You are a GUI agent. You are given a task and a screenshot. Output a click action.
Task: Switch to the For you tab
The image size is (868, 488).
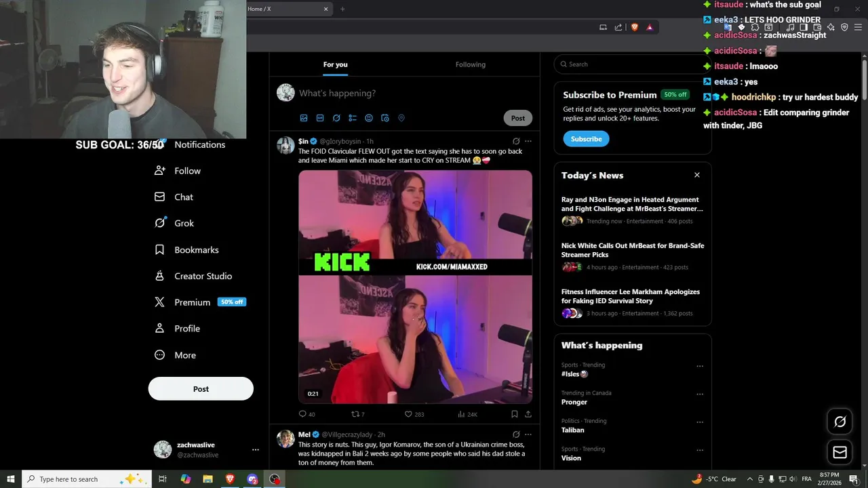[x=335, y=64]
